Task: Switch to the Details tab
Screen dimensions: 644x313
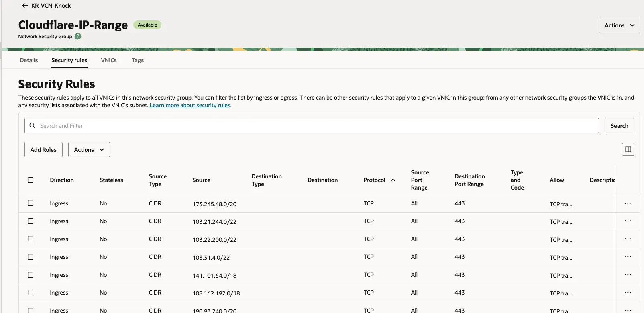Action: pos(29,60)
